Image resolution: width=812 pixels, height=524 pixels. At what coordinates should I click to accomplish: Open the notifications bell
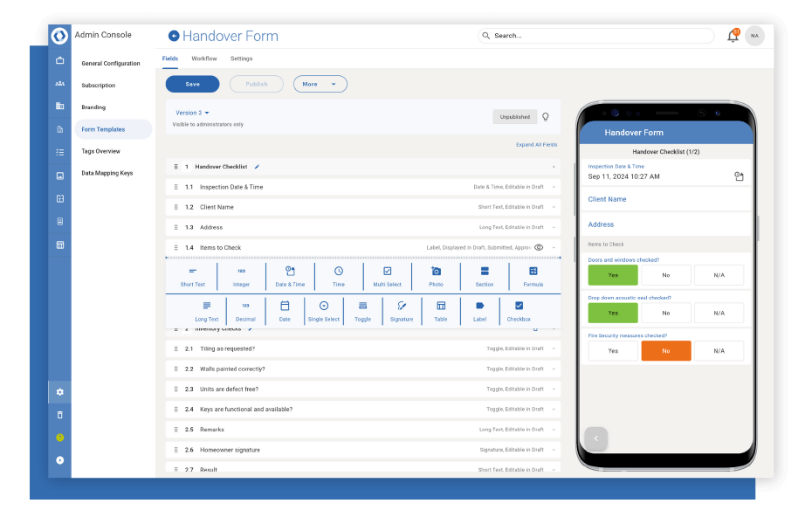click(x=733, y=35)
